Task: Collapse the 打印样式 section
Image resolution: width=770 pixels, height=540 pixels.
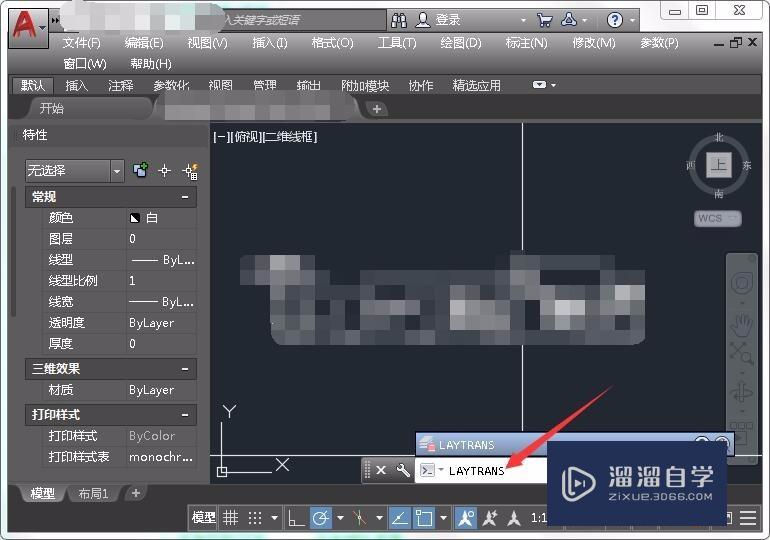Action: pyautogui.click(x=185, y=415)
